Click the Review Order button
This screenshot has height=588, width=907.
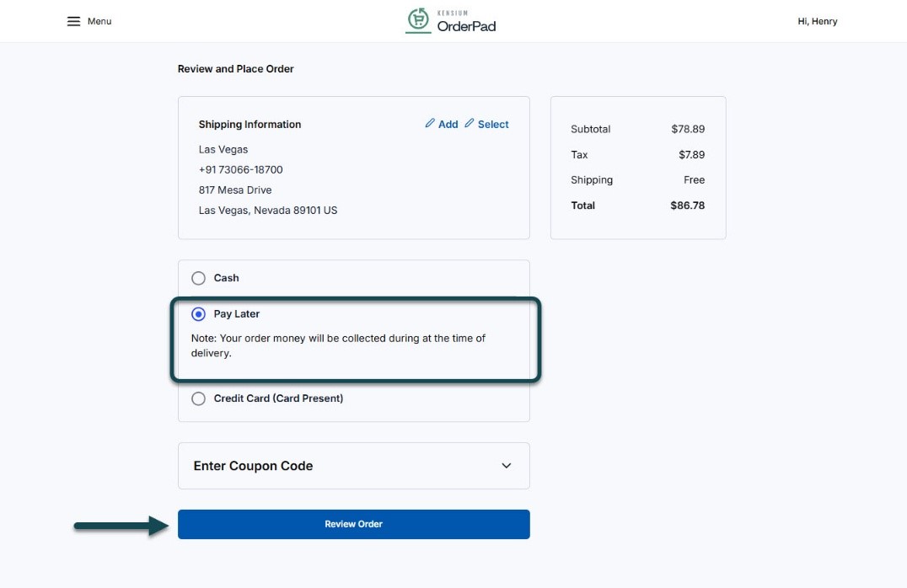pyautogui.click(x=353, y=524)
